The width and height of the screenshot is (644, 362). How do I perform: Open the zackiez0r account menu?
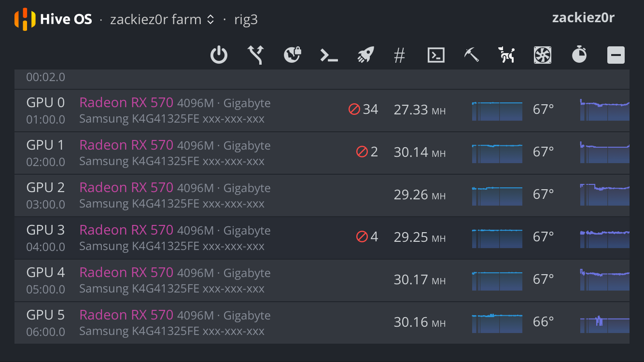(x=583, y=18)
